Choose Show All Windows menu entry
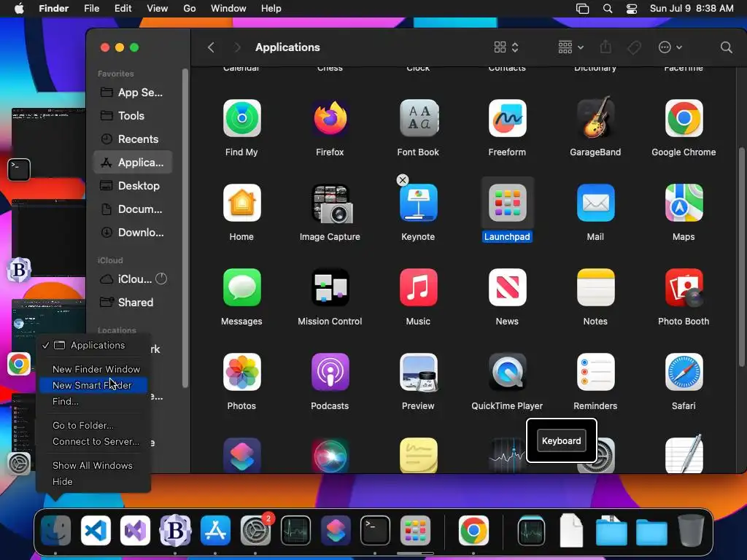Screen dimensions: 747x560 pos(93,465)
